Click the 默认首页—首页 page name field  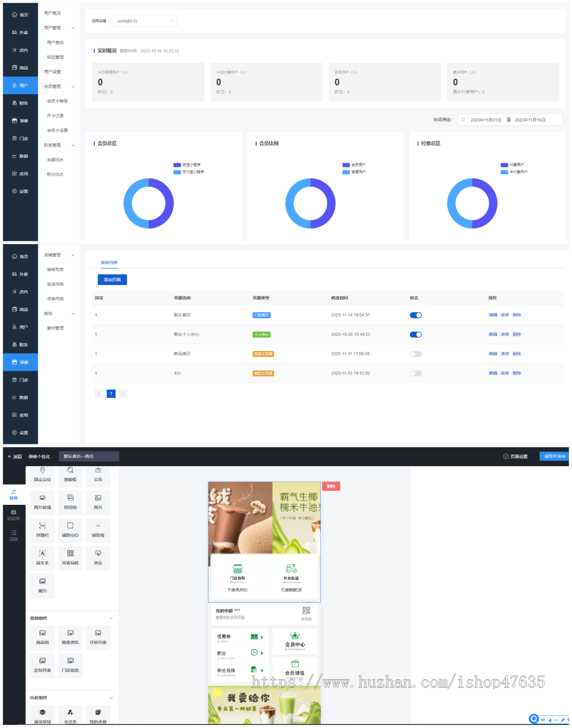tap(89, 457)
